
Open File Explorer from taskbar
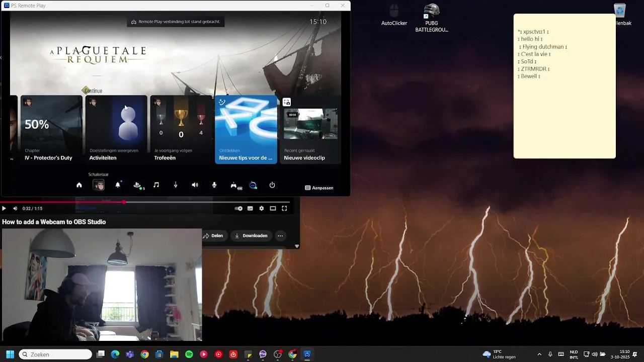click(x=174, y=354)
